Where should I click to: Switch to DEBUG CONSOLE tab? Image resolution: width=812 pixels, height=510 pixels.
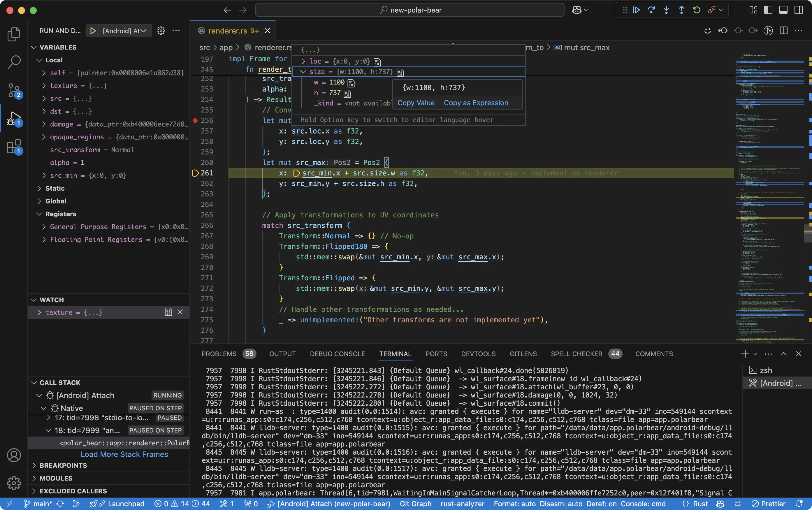pos(337,354)
